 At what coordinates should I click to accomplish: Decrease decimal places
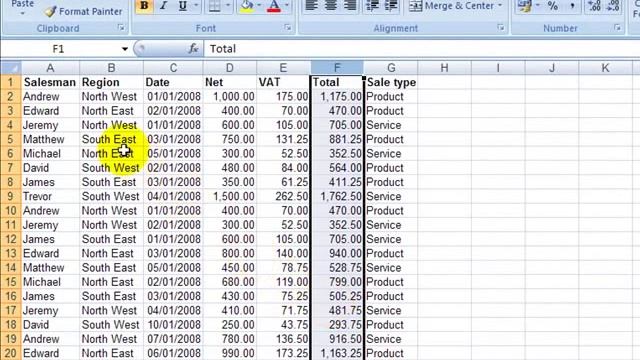[x=613, y=6]
